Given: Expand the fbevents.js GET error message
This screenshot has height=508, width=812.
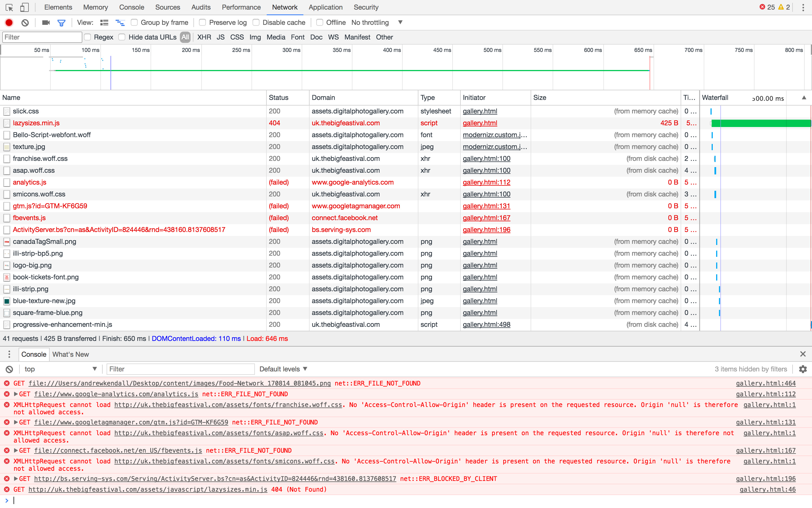Looking at the screenshot, I should click(x=16, y=450).
